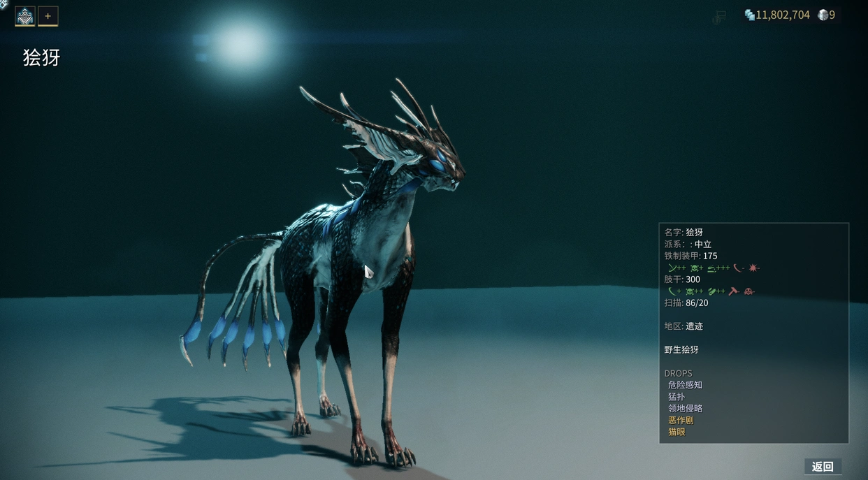Click the 猞犽 title heading
This screenshot has width=868, height=480.
click(42, 58)
